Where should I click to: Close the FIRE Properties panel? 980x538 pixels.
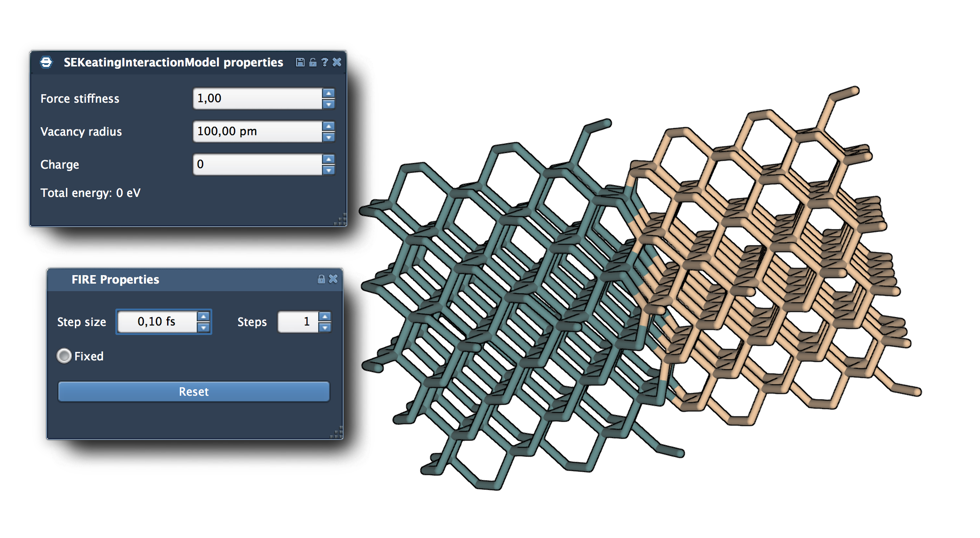click(333, 279)
